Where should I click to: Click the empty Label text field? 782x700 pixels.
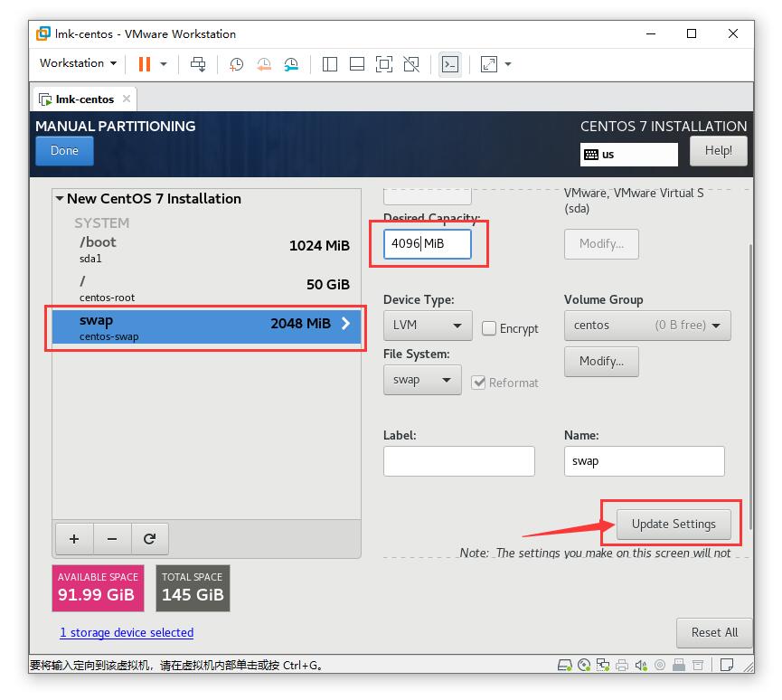459,461
